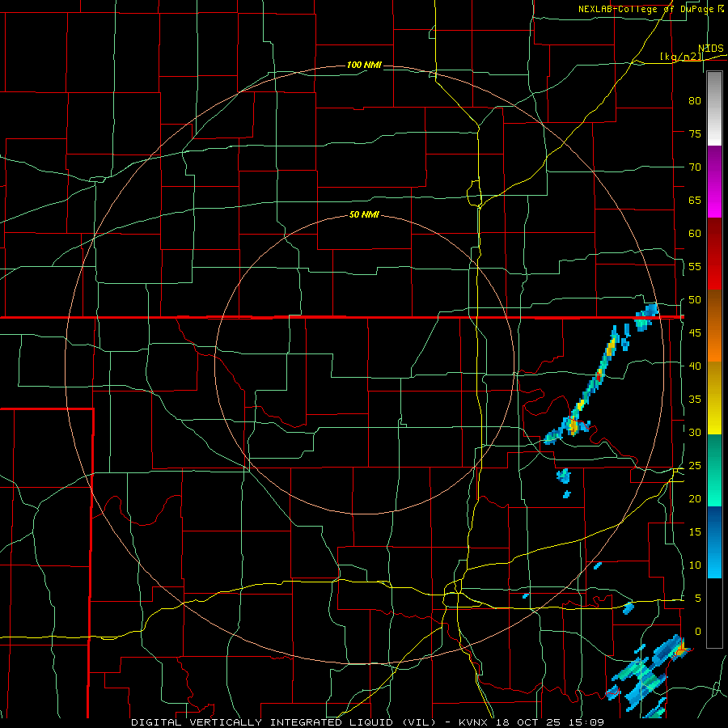Click the 100 NMI range ring label
The width and height of the screenshot is (728, 728).
[364, 65]
